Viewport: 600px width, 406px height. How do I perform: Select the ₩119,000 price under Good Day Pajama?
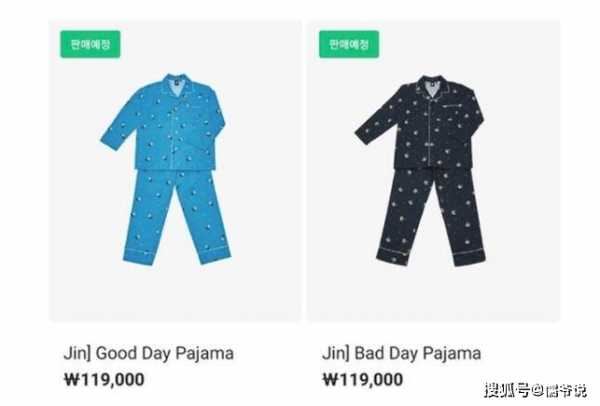click(x=104, y=380)
